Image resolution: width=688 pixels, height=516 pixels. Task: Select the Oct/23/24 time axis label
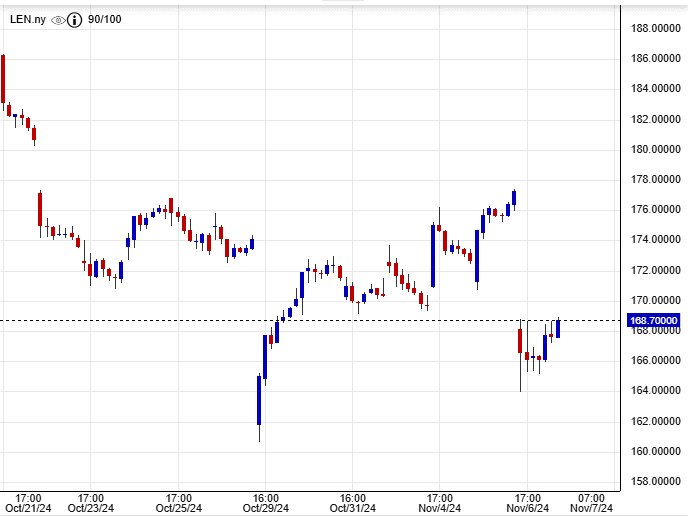89,508
